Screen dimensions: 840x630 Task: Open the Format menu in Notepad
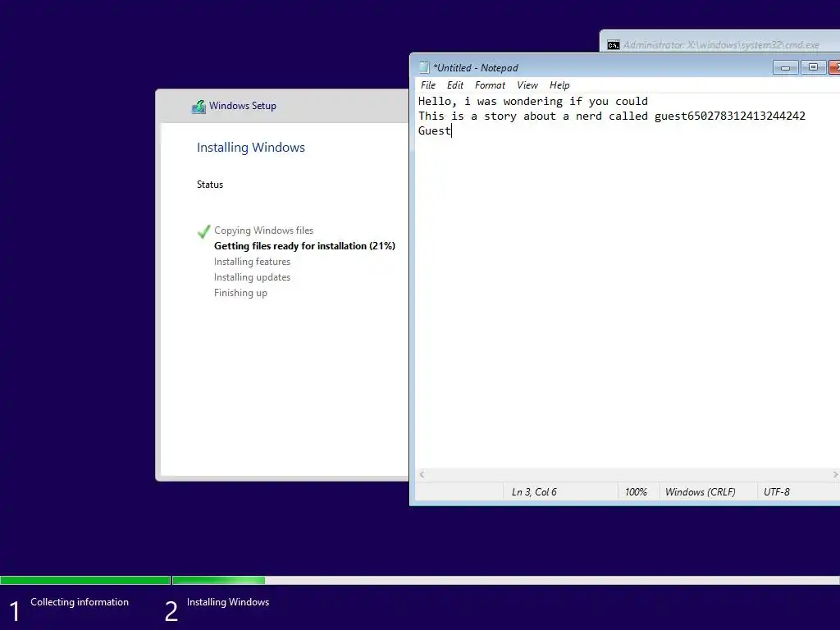click(490, 85)
